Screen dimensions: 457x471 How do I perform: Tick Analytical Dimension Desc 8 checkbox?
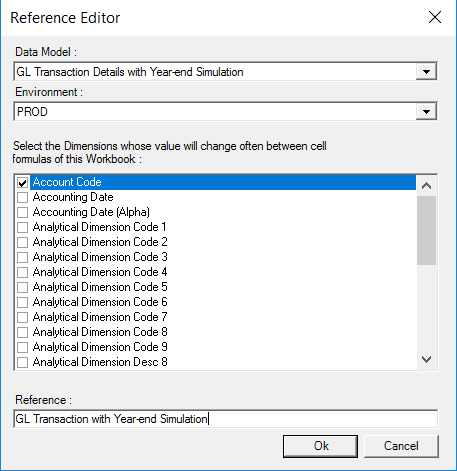click(22, 363)
